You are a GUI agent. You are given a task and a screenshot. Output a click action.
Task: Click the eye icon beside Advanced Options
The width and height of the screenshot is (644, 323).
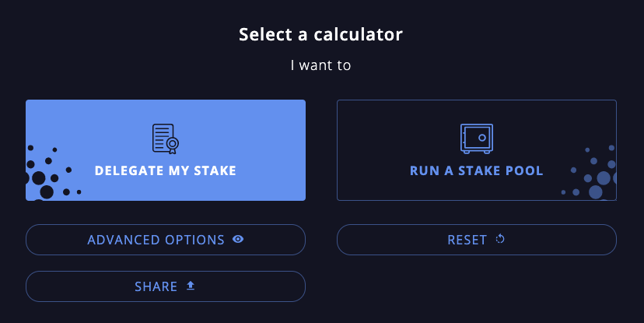coord(238,240)
